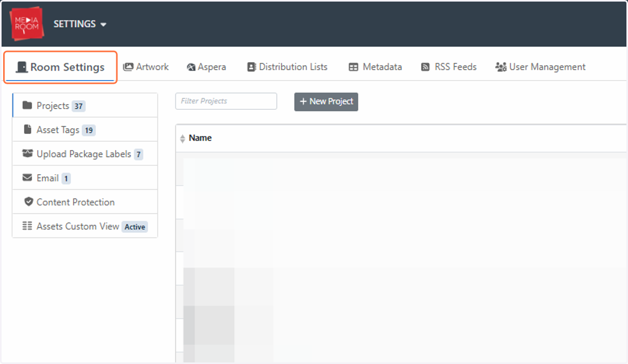Click the Upload Package Labels box icon
Viewport: 628px width, 364px height.
coord(27,154)
